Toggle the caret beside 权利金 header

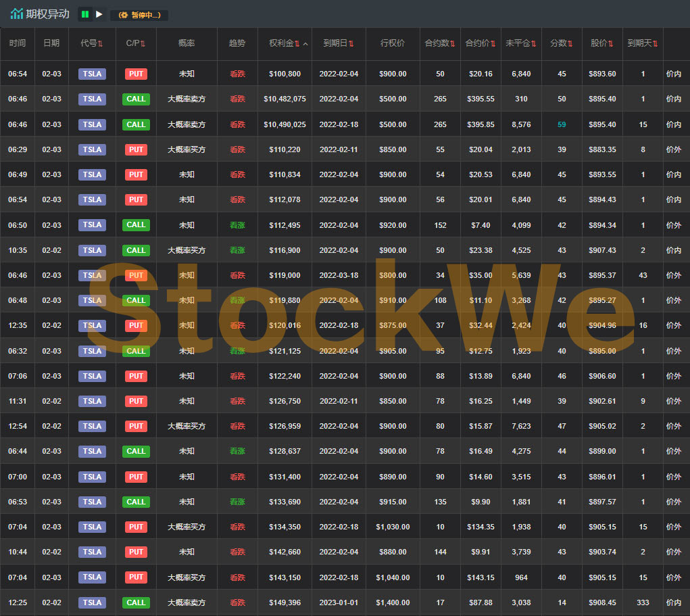pyautogui.click(x=305, y=43)
